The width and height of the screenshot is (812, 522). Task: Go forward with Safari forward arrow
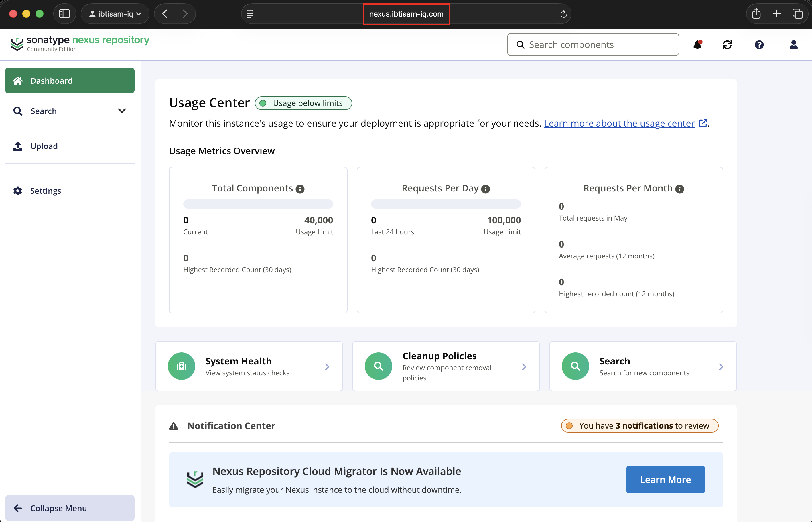[x=185, y=14]
